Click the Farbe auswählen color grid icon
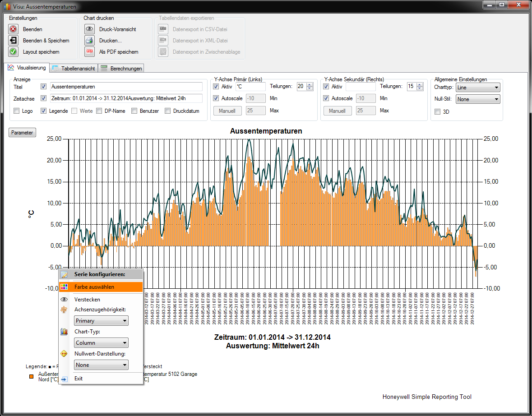The height and width of the screenshot is (416, 532). [x=64, y=287]
